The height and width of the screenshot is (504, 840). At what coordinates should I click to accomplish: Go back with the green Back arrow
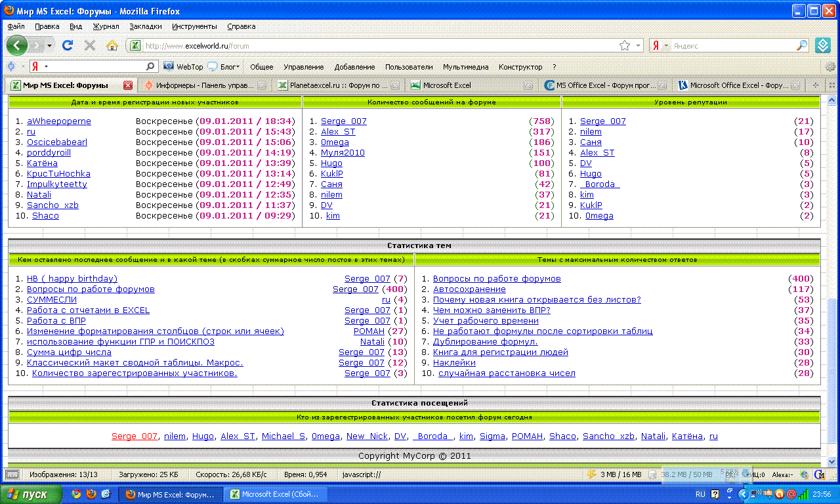17,45
